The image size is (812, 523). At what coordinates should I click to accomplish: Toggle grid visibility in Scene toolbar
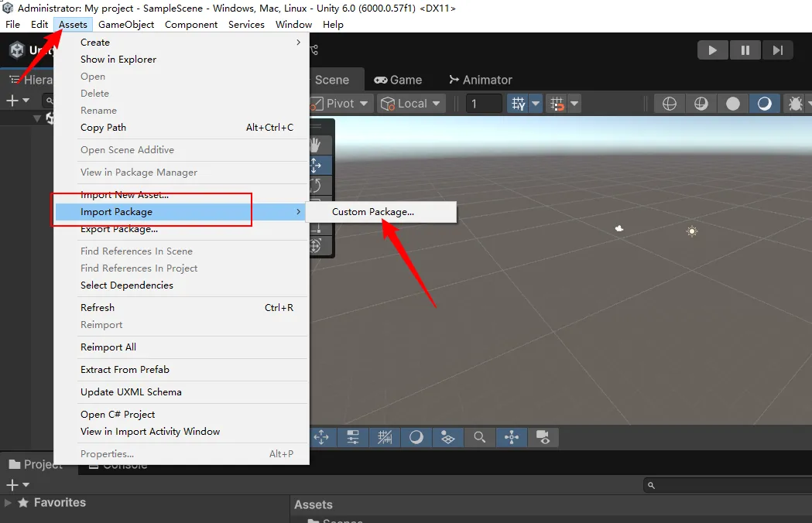518,104
